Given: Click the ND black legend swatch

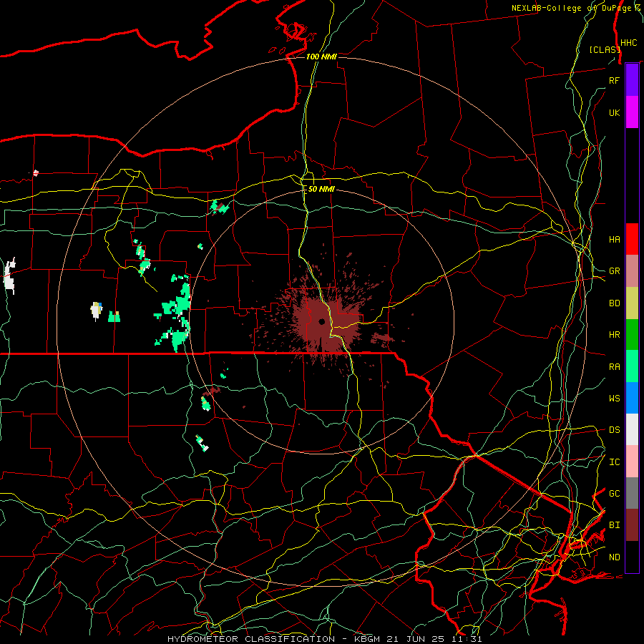Looking at the screenshot, I should pyautogui.click(x=632, y=557).
